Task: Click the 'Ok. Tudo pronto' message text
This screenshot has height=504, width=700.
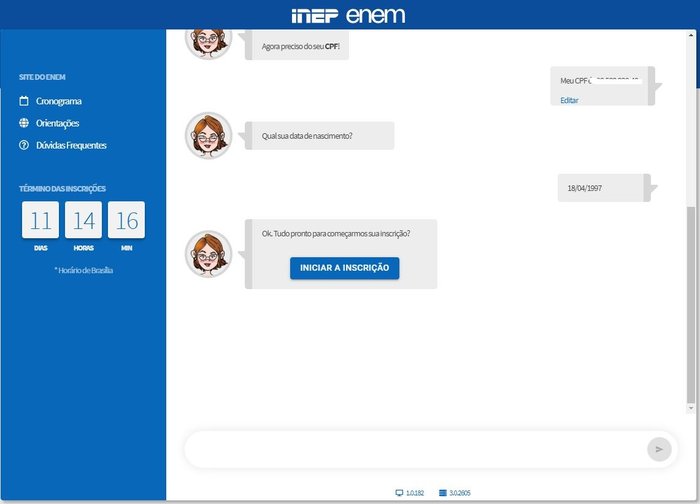Action: 336,233
